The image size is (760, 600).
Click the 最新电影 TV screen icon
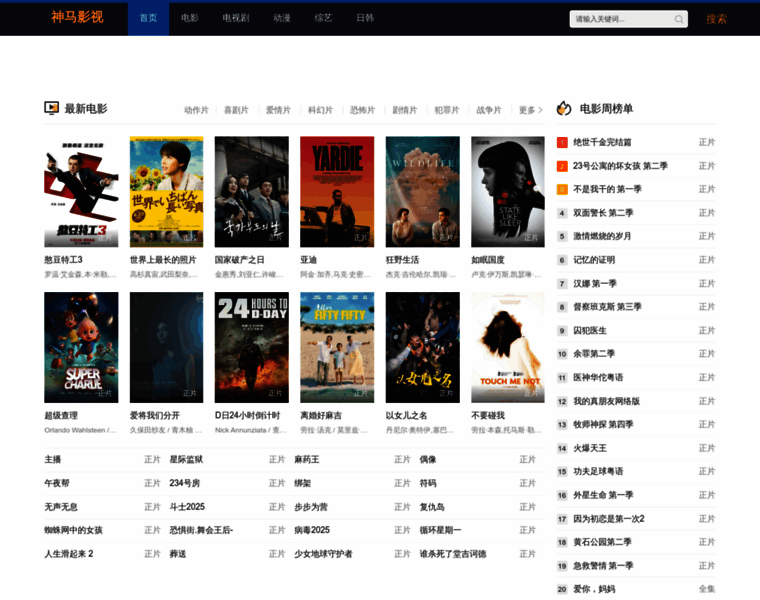tap(51, 108)
